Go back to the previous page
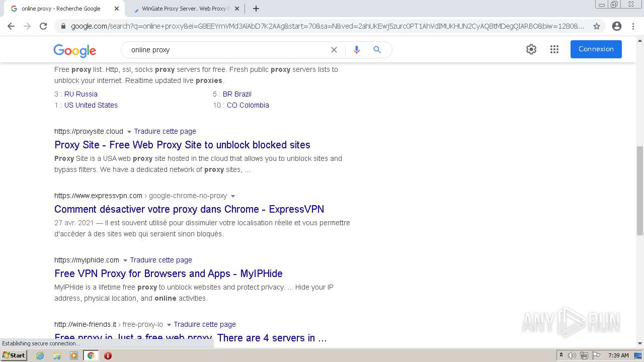Viewport: 644px width, 362px height. coord(11,26)
